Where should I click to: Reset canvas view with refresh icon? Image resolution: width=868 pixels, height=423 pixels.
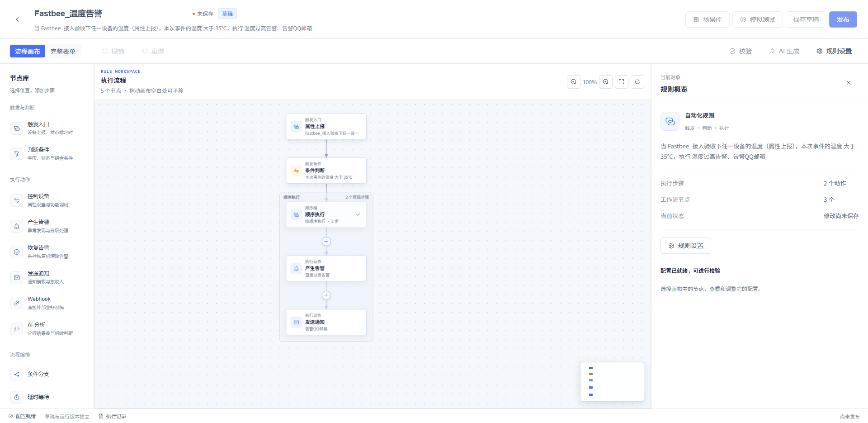click(637, 82)
